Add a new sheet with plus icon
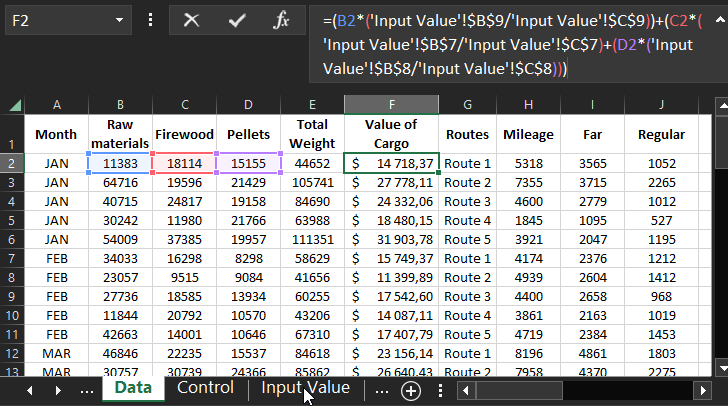Viewport: 728px width, 406px height. click(410, 391)
